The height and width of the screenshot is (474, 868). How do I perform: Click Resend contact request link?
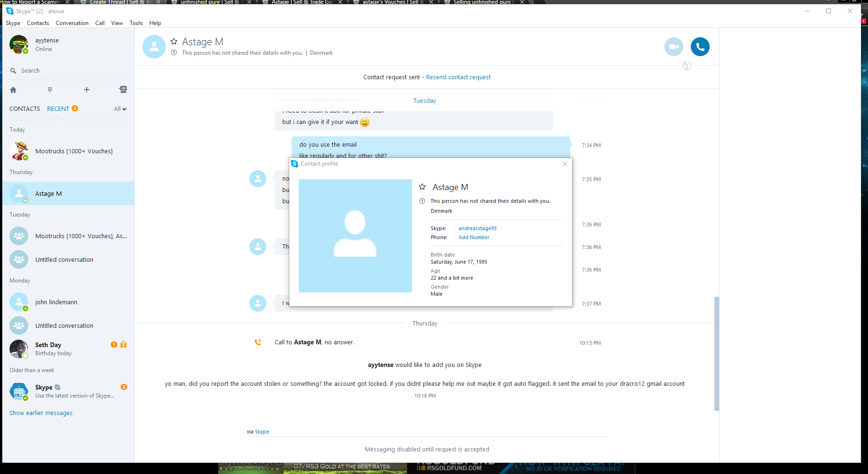(458, 77)
